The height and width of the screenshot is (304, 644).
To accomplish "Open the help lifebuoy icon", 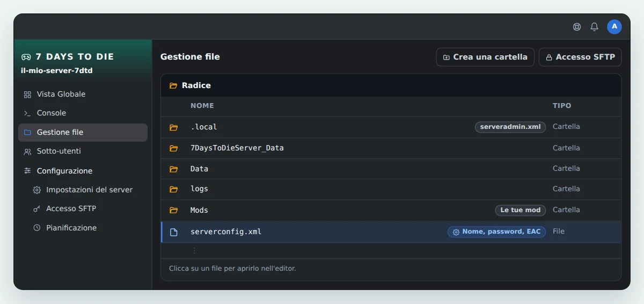I will (x=577, y=27).
